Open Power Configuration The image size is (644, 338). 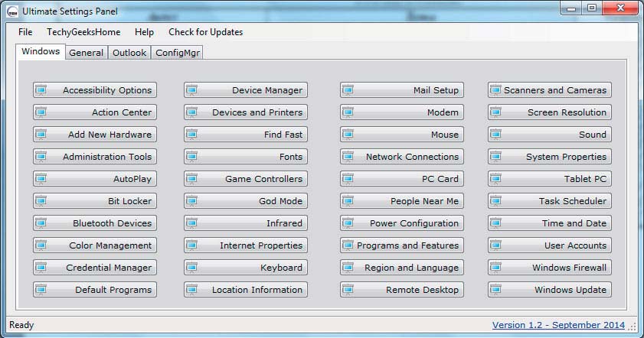pos(402,223)
